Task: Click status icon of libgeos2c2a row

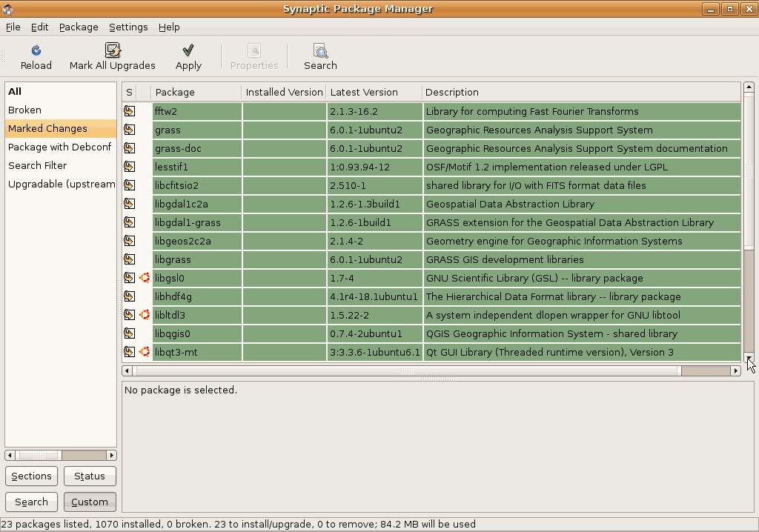Action: 129,241
